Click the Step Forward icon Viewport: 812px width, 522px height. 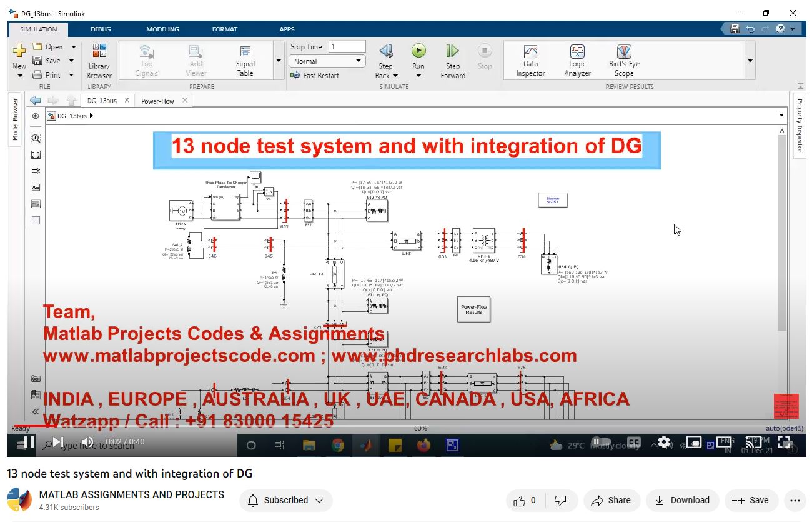pos(453,51)
